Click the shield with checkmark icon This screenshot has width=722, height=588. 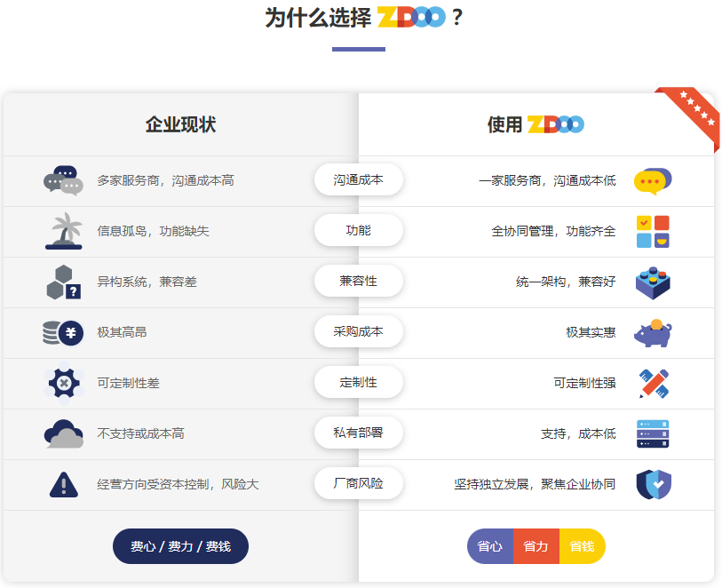654,484
